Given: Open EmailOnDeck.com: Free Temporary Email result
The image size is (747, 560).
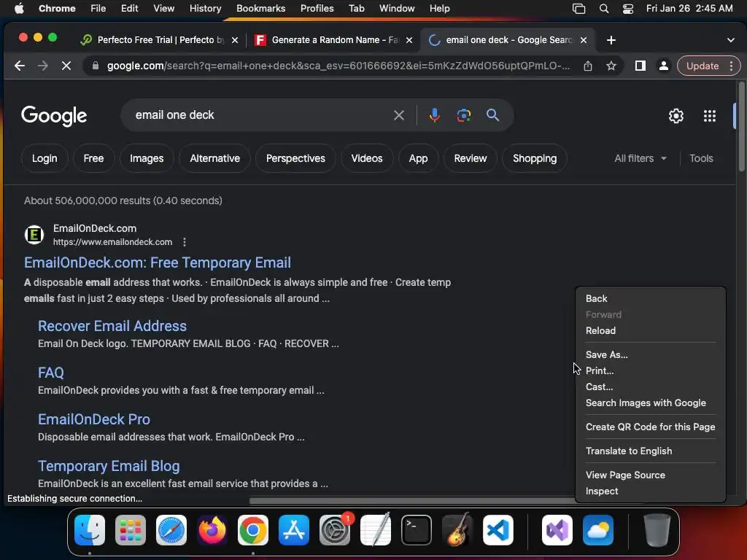Looking at the screenshot, I should 158,262.
